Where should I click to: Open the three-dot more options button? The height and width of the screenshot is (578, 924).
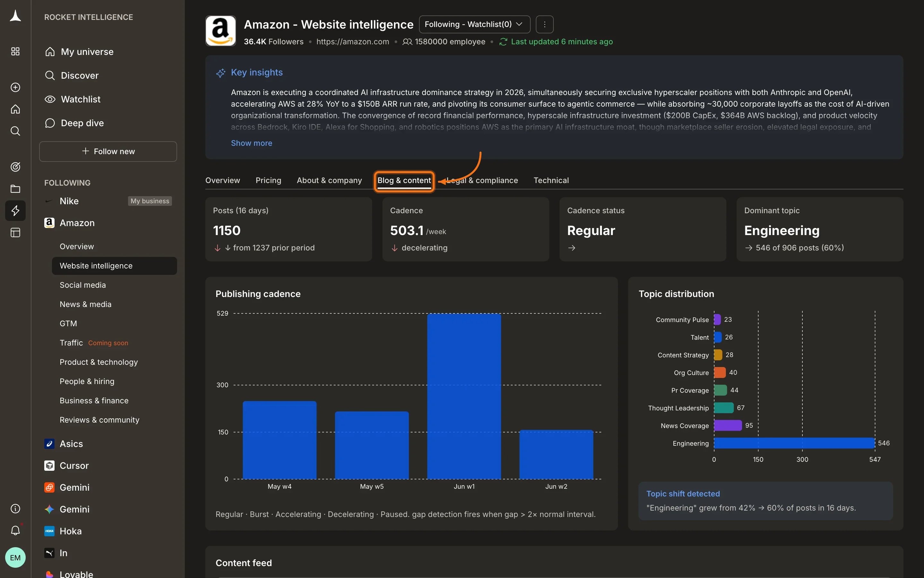544,24
